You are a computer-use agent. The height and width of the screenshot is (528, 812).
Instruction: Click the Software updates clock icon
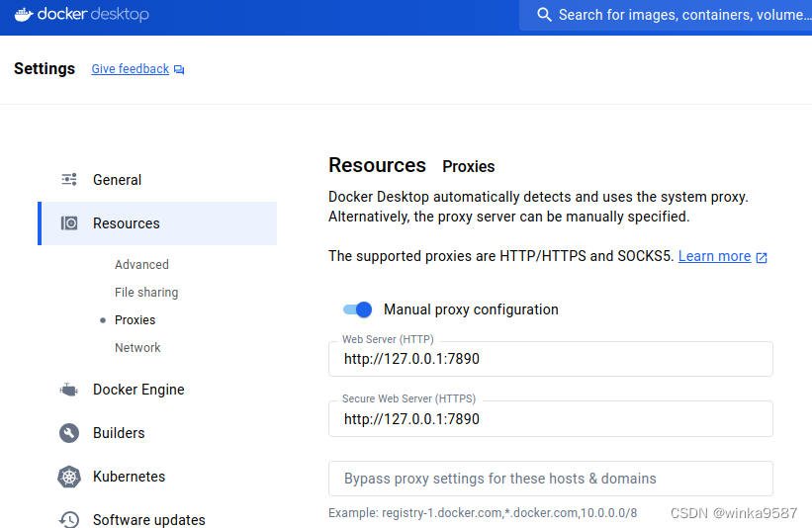pos(69,519)
